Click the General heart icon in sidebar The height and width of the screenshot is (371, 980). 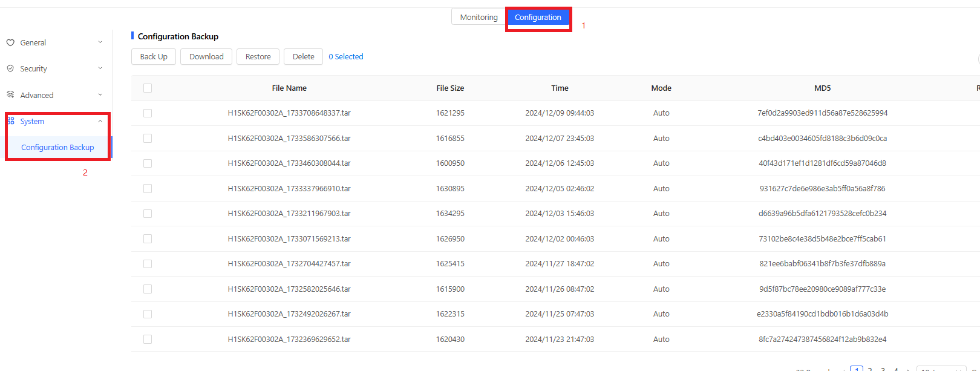(x=10, y=43)
